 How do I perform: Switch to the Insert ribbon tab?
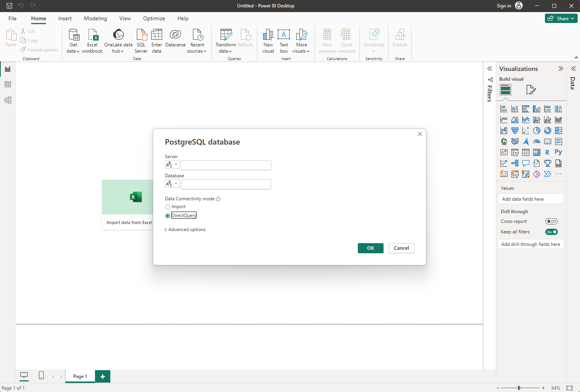click(x=65, y=18)
